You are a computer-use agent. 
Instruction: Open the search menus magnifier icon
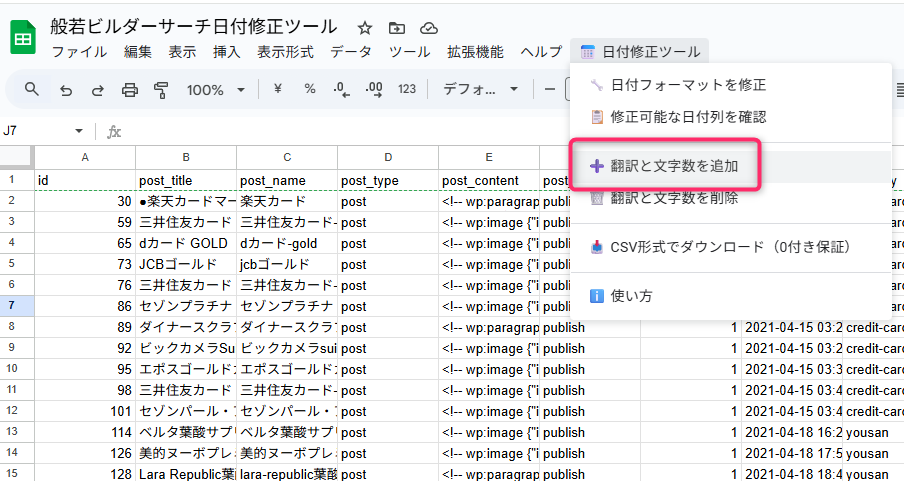coord(32,89)
